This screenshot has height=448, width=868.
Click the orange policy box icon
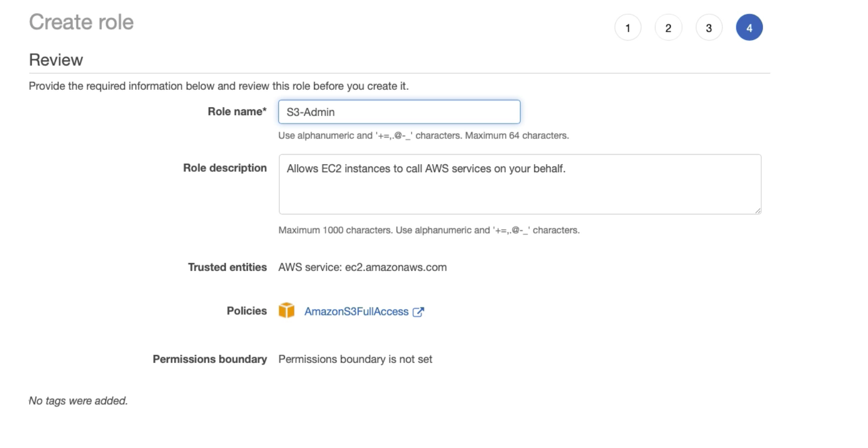(x=287, y=311)
